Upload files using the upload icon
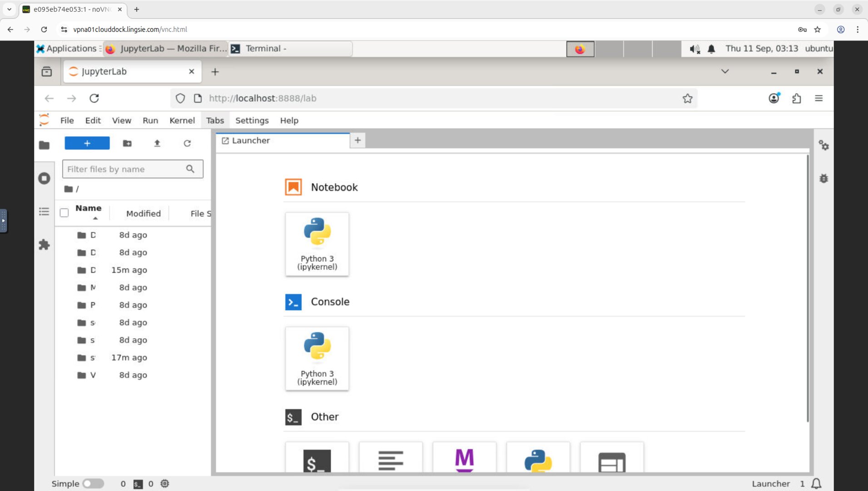The width and height of the screenshot is (868, 491). 157,143
